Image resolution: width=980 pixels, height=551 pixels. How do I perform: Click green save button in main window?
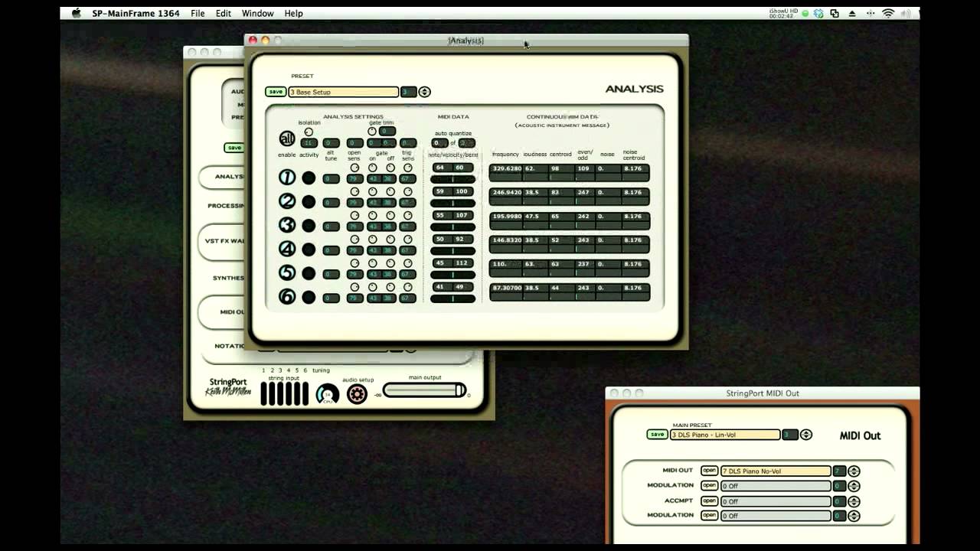234,148
